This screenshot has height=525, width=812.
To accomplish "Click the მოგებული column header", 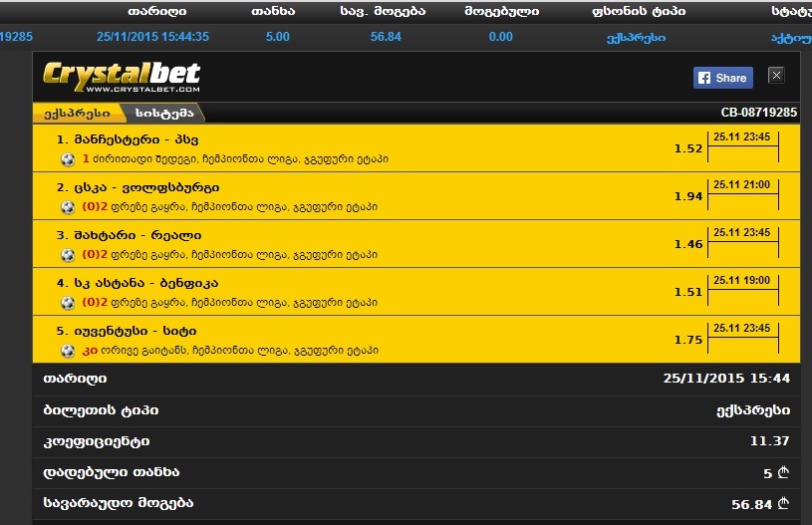I will (501, 11).
